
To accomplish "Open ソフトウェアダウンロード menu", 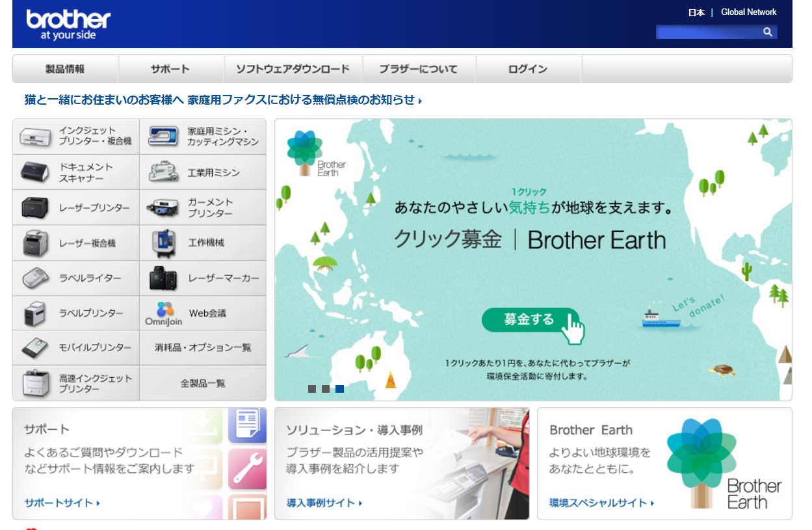I will (x=293, y=69).
